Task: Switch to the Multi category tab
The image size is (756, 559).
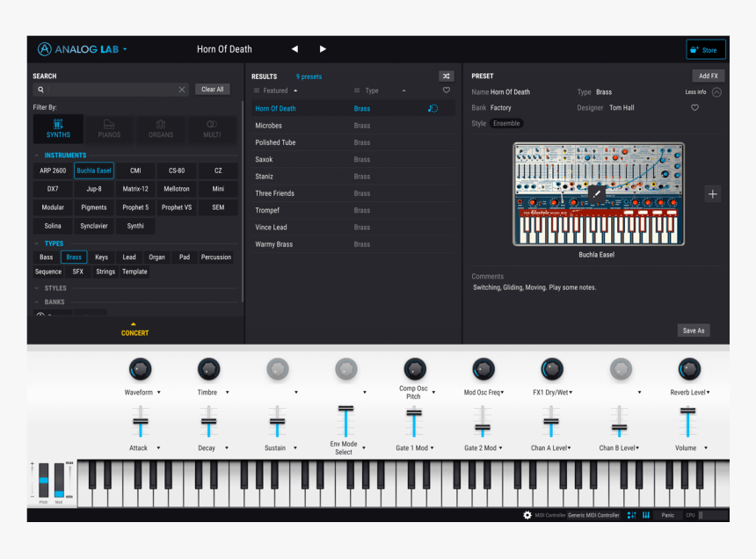Action: (212, 128)
